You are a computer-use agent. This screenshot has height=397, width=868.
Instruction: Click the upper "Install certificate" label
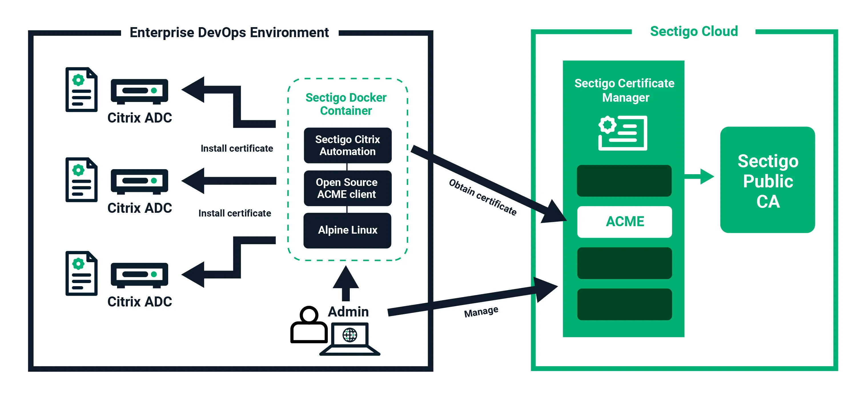[237, 148]
